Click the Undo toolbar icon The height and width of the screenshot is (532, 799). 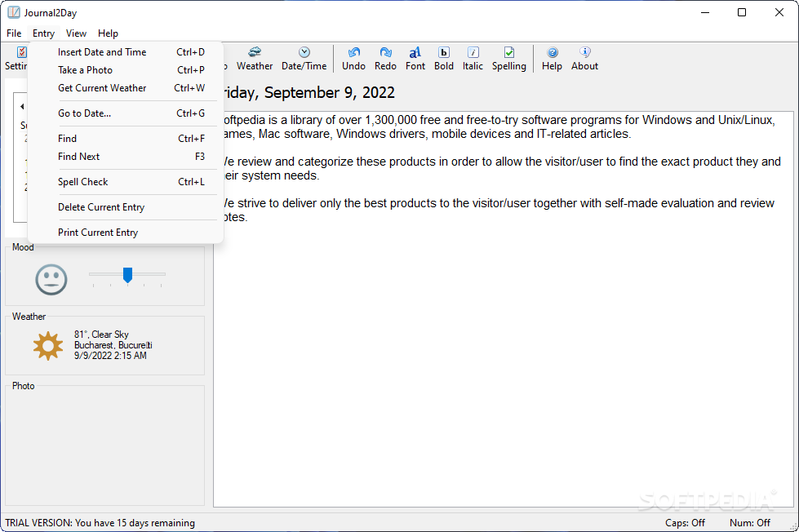point(353,59)
